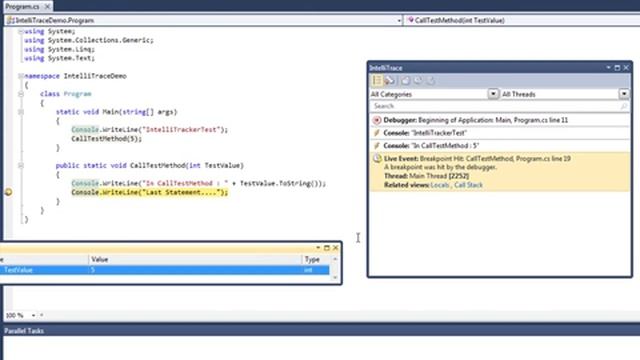Viewport: 640px width, 360px height.
Task: Click the using System.Text; line
Action: (60, 58)
